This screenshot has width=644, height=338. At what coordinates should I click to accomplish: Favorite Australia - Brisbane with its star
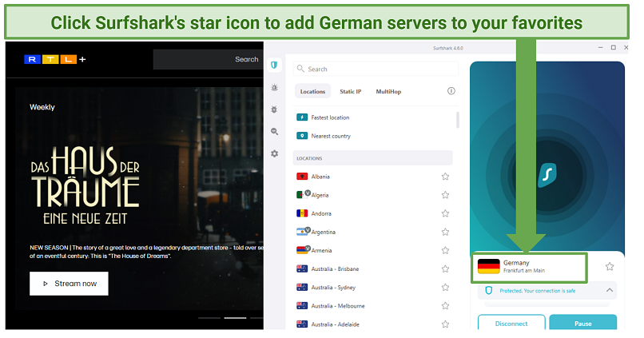tap(445, 268)
